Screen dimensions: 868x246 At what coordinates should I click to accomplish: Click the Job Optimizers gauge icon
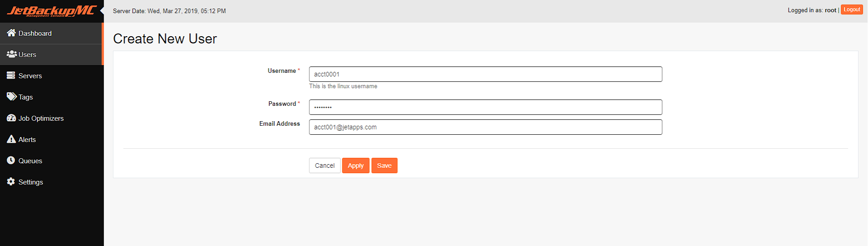pyautogui.click(x=11, y=118)
